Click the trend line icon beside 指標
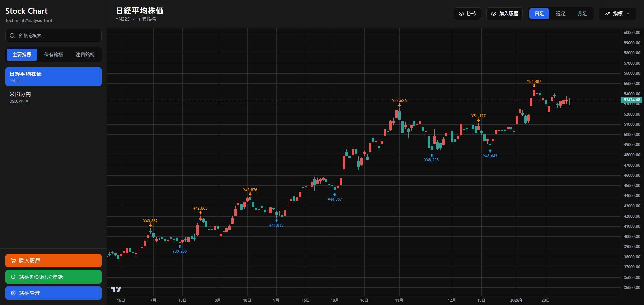Image resolution: width=644 pixels, height=305 pixels. coord(607,14)
